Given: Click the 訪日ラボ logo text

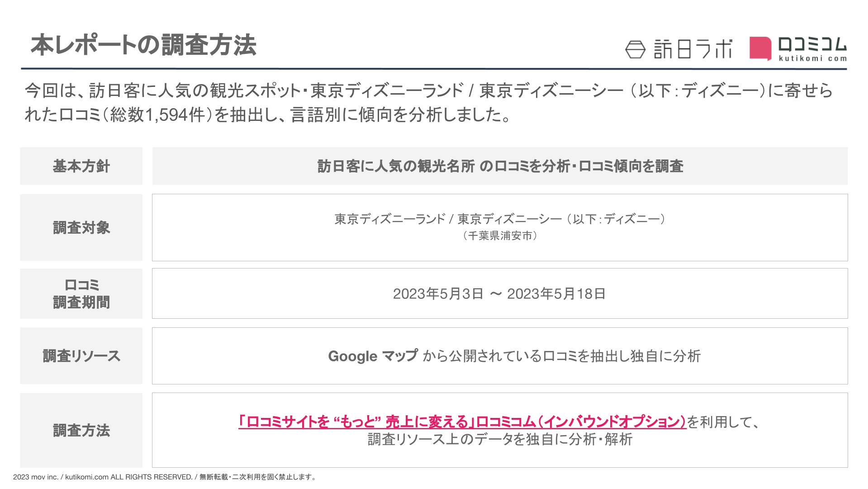Looking at the screenshot, I should coord(693,49).
